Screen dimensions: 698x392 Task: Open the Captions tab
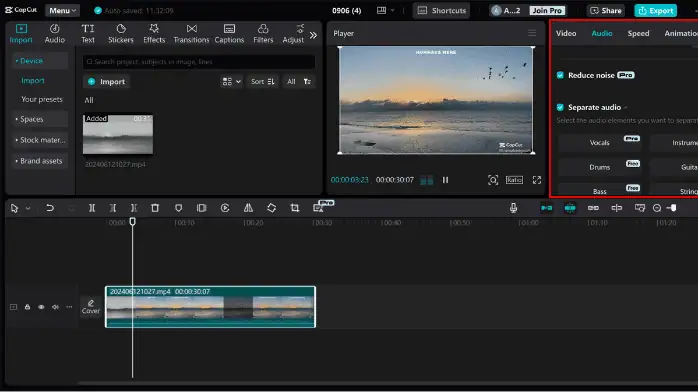point(229,33)
